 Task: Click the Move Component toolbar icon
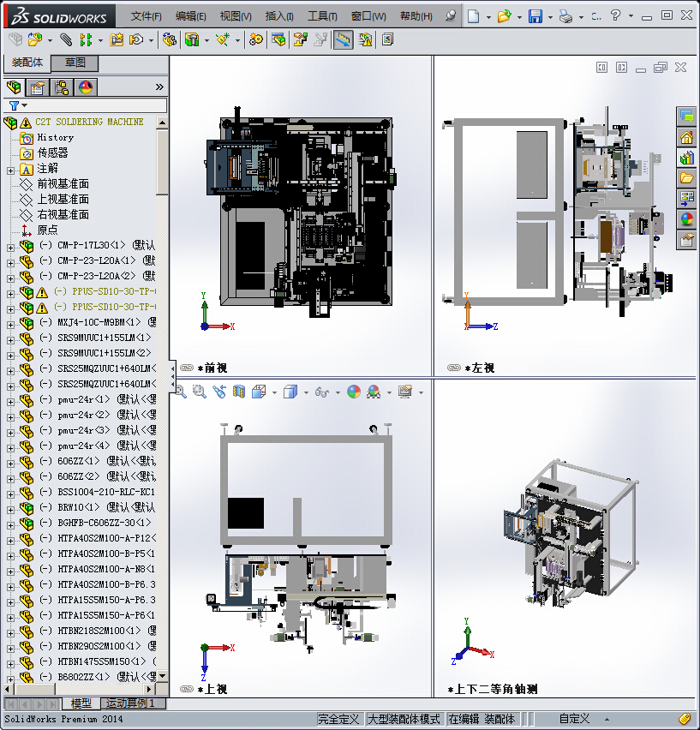pos(136,39)
